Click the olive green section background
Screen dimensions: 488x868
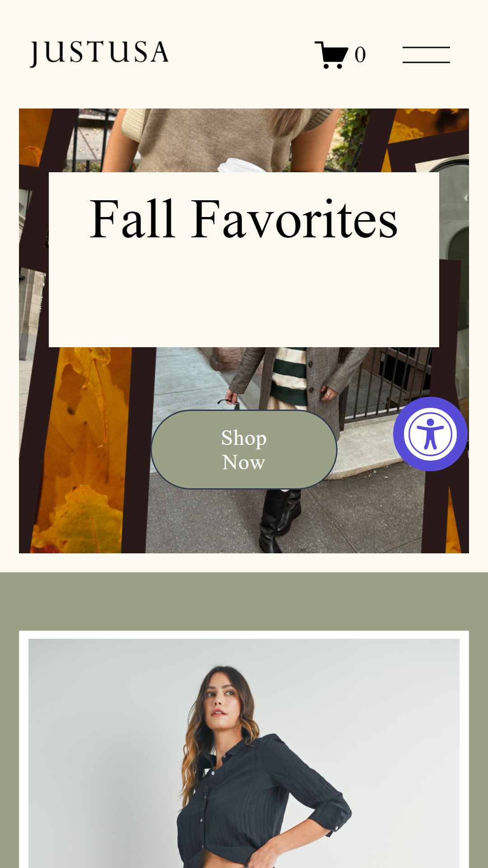pyautogui.click(x=244, y=601)
